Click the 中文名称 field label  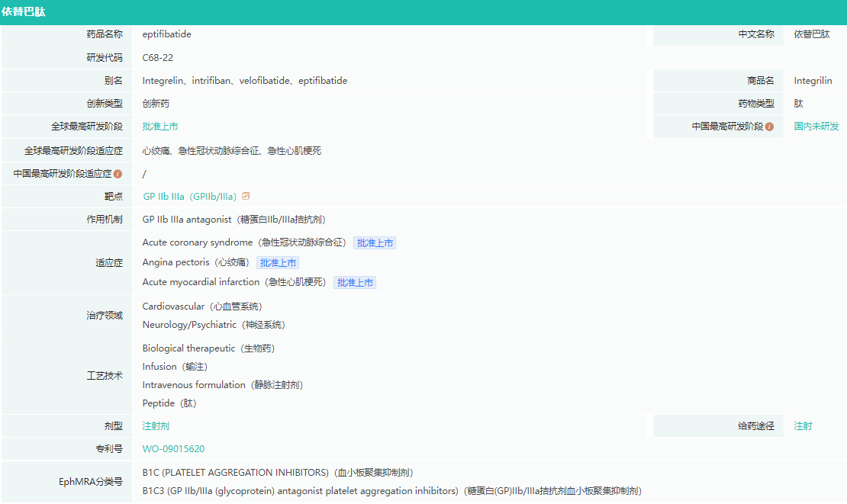coord(756,34)
